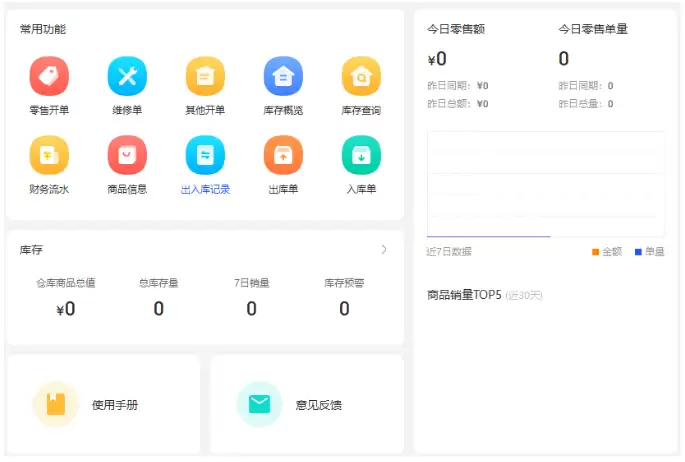Click 昨日总量: 0 text
685x462 pixels.
586,104
